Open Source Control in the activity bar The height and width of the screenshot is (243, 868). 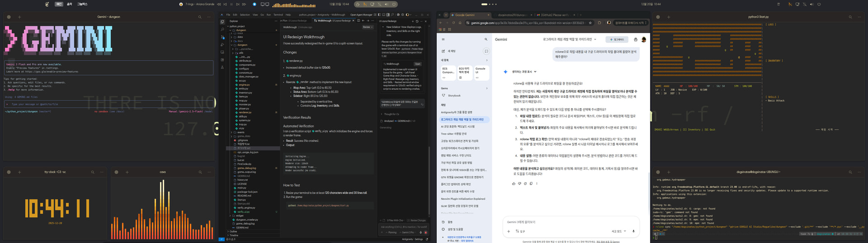(x=222, y=37)
